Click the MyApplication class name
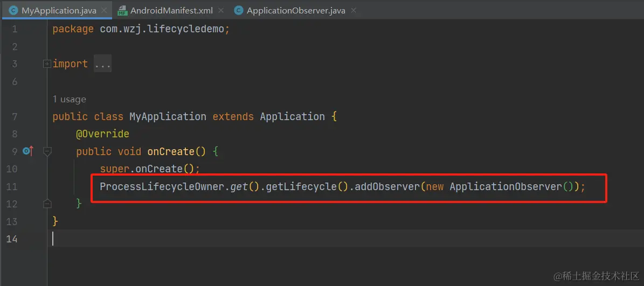Image resolution: width=644 pixels, height=286 pixels. pyautogui.click(x=168, y=116)
